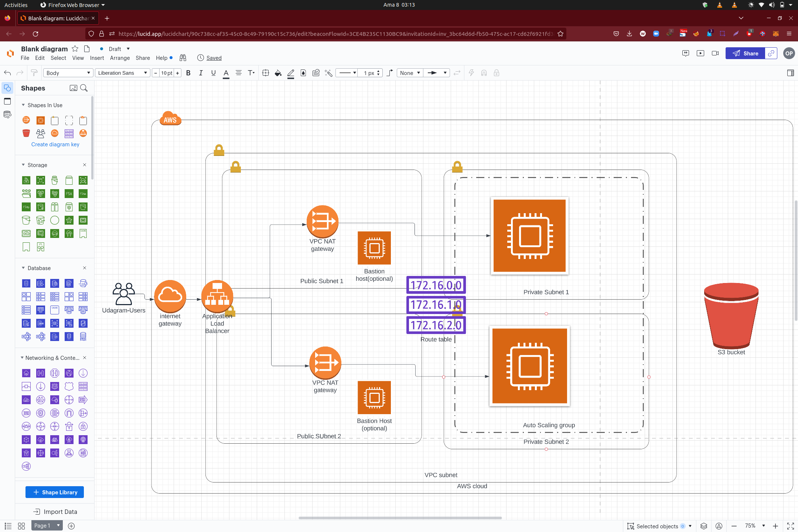Collapse the Storage shapes section
Screen dimensions: 798x532
[23, 165]
